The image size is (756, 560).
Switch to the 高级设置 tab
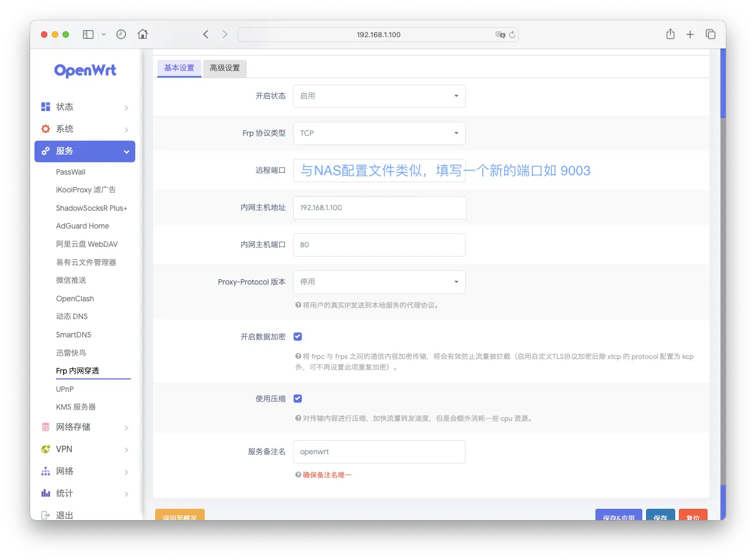(225, 68)
